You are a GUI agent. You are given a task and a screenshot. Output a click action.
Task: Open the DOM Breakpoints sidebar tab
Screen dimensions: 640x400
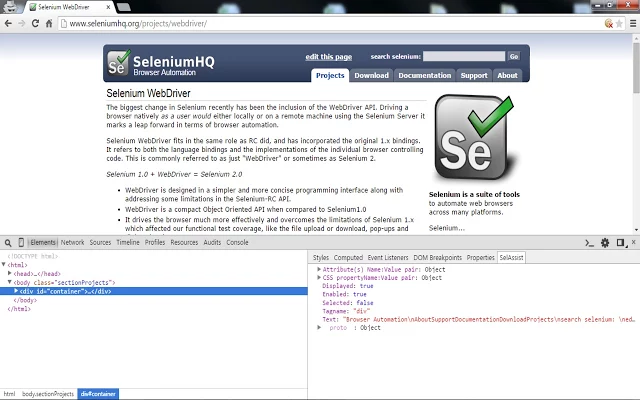[437, 258]
